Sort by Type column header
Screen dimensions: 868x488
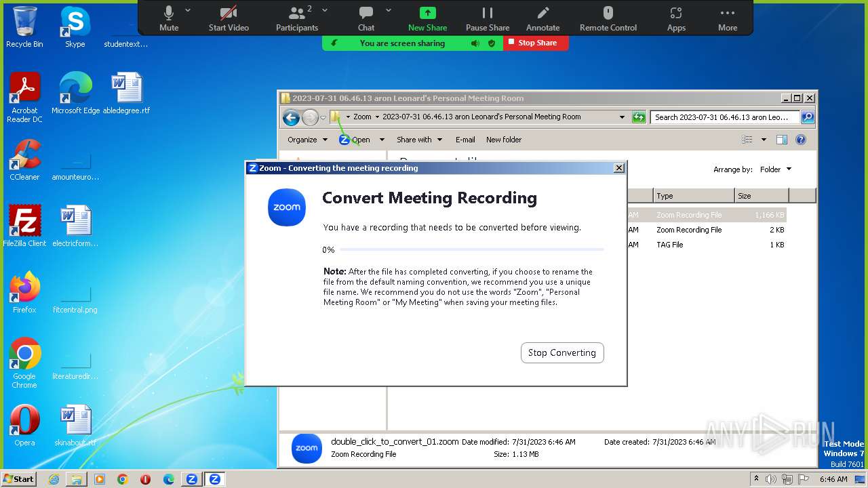point(694,196)
